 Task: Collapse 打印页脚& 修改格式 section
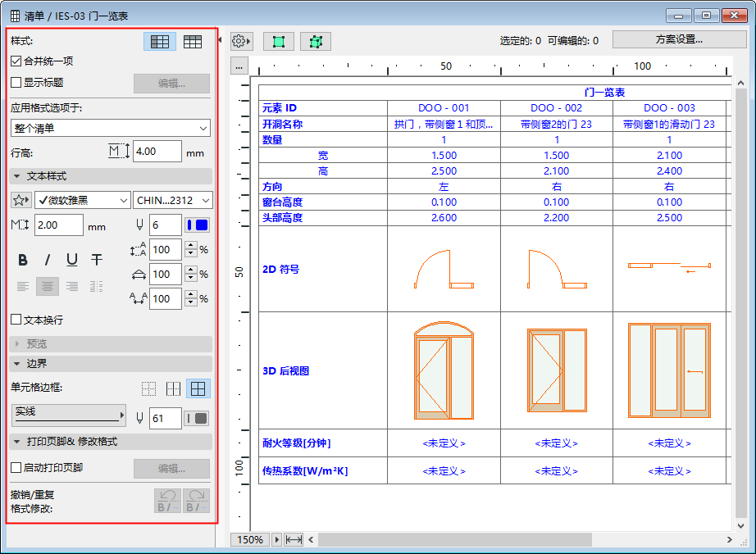111,442
